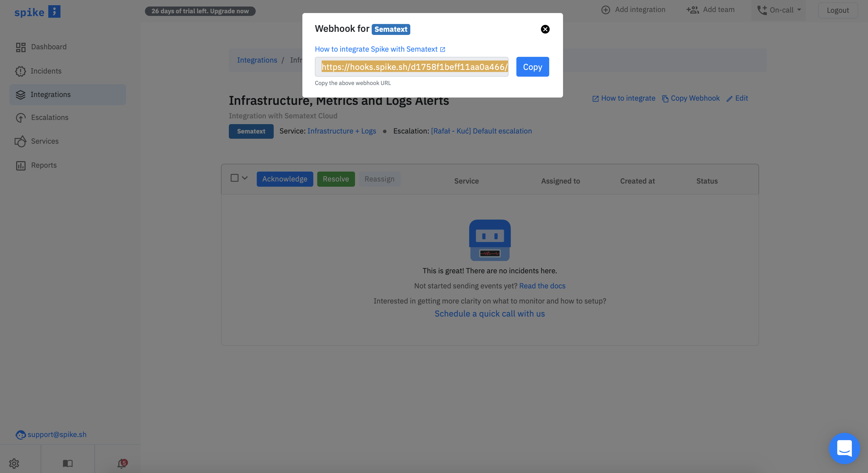Open the docs book icon
The image size is (868, 473).
[x=68, y=464]
